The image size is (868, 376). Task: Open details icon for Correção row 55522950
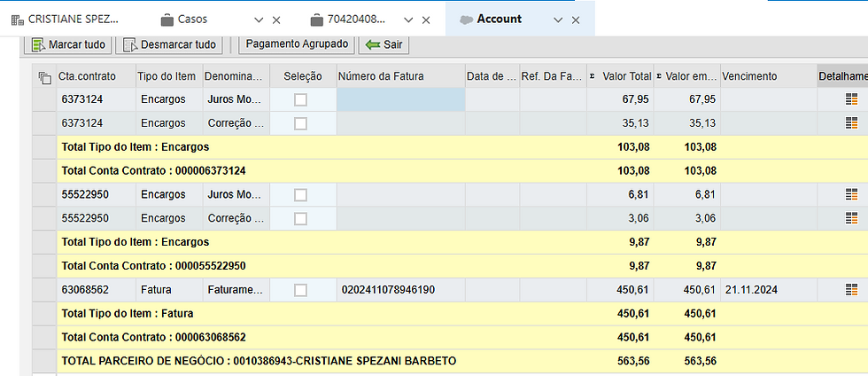point(852,218)
